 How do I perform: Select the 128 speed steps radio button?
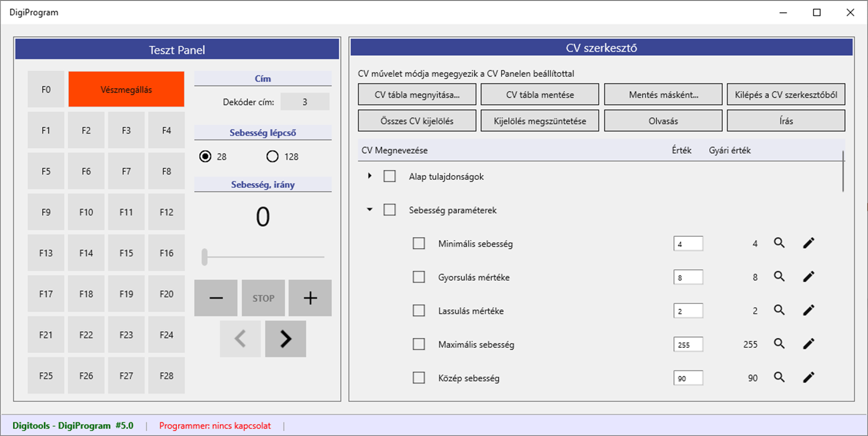tap(272, 156)
